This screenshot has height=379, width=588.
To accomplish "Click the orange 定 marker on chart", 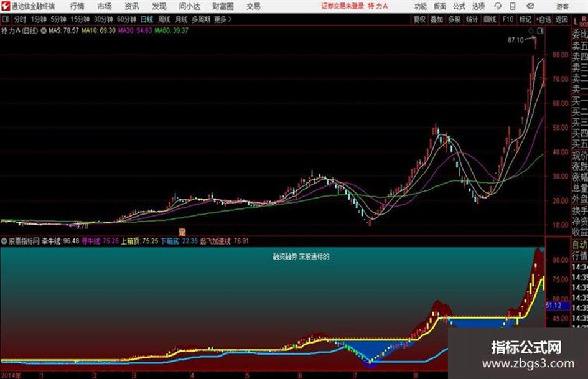I will click(182, 232).
